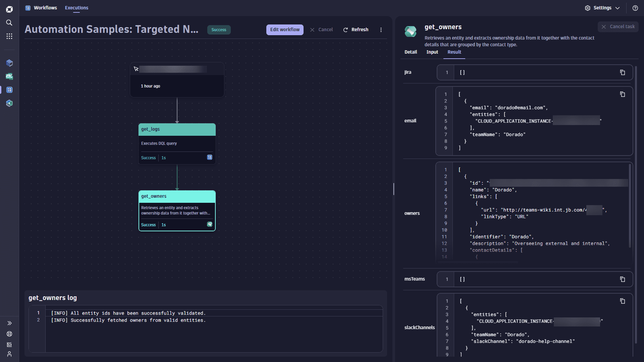
Task: Copy the slackChannels result JSON
Action: pos(623,301)
